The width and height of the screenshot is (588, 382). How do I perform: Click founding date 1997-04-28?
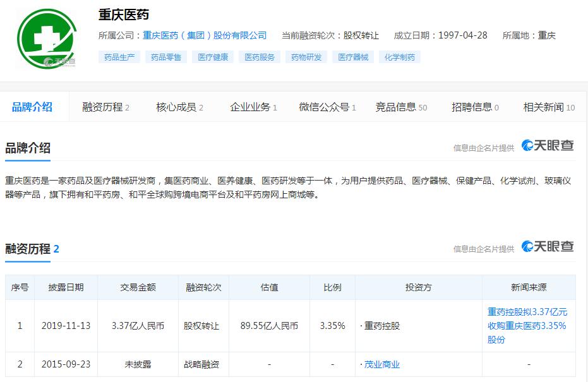(463, 35)
